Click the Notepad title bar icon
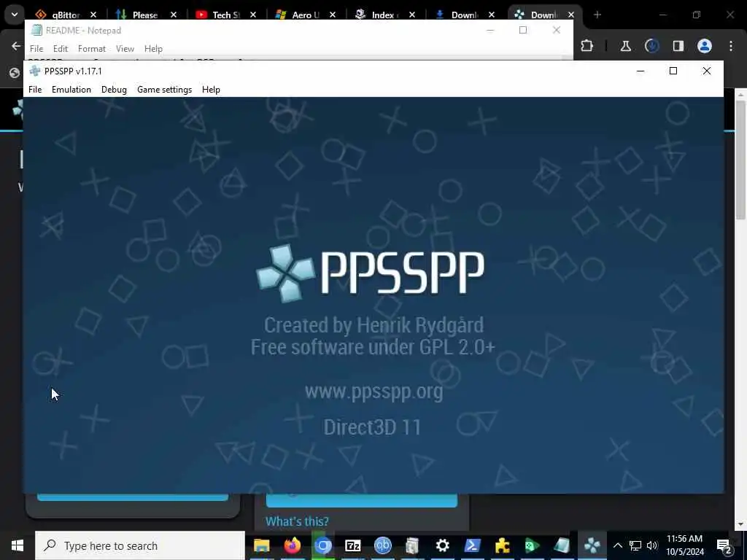The width and height of the screenshot is (747, 560). (x=36, y=30)
